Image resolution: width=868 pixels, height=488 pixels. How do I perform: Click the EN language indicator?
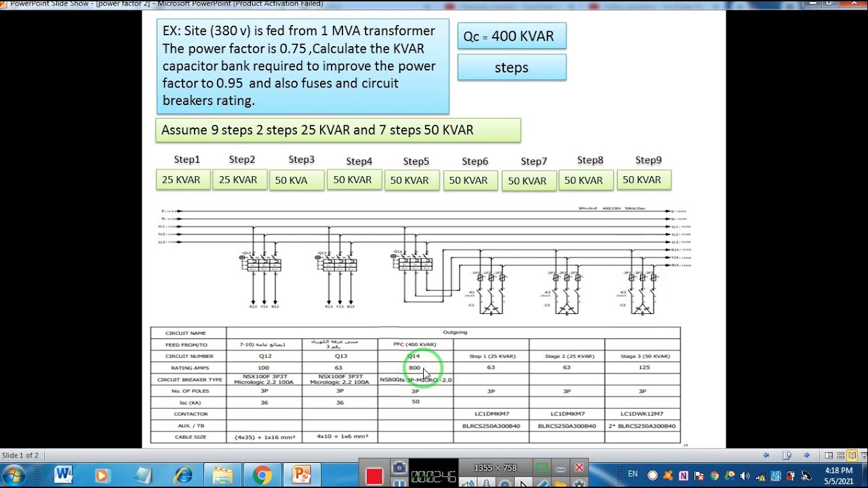coord(633,474)
